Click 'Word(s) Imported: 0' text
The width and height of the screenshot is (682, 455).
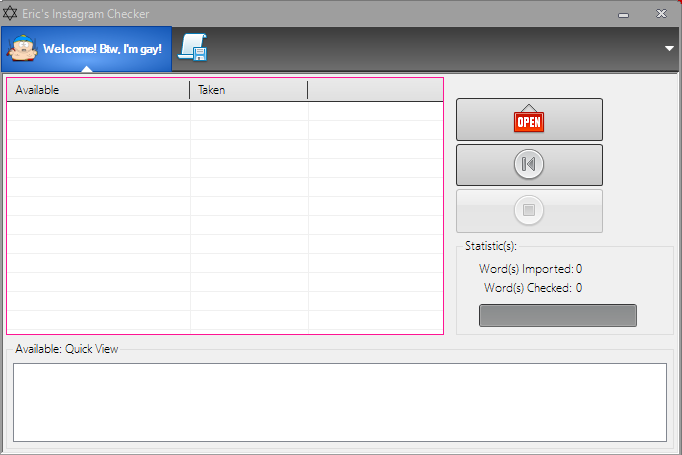point(530,269)
